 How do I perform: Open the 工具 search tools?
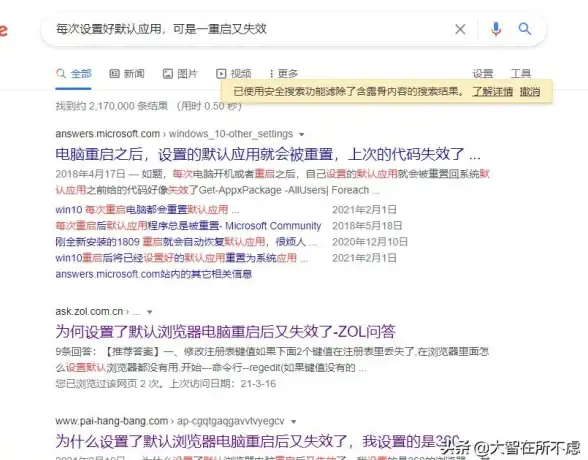[x=521, y=74]
